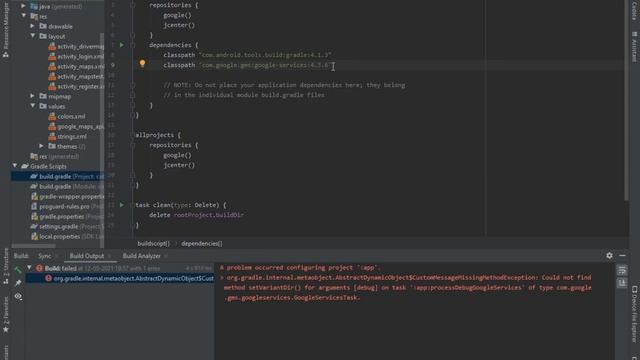Screen dimensions: 640x360
Task: Open the Favorites star tool window
Action: (6, 315)
